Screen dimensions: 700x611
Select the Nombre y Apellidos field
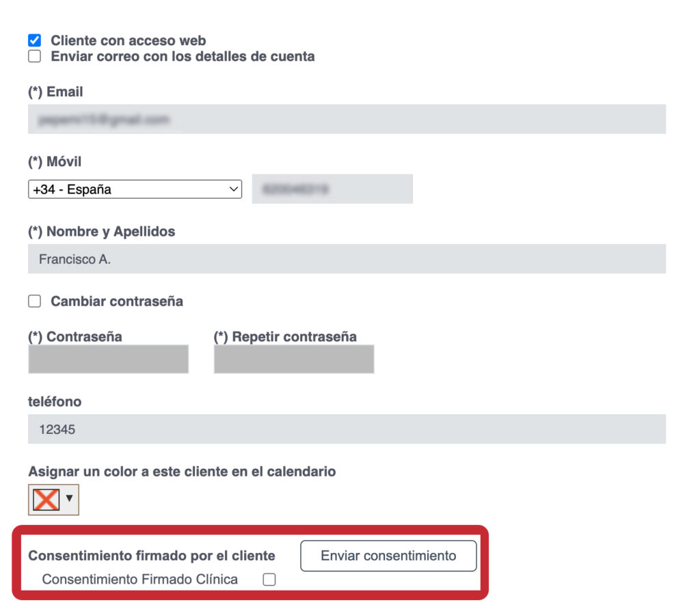coord(347,259)
